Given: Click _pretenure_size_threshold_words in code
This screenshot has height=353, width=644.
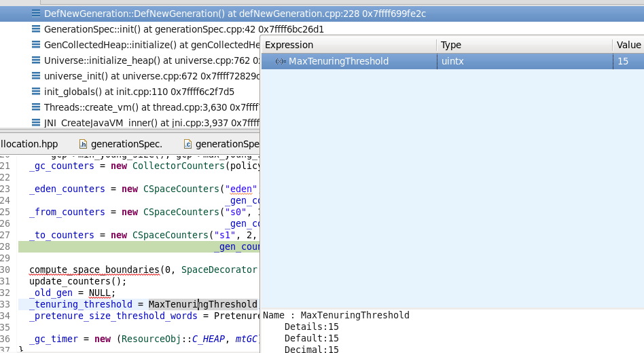Looking at the screenshot, I should click(x=113, y=316).
